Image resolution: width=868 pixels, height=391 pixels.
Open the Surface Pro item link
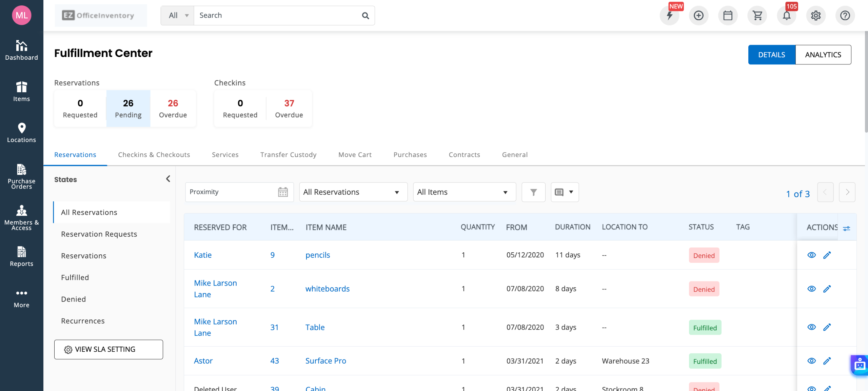click(325, 361)
